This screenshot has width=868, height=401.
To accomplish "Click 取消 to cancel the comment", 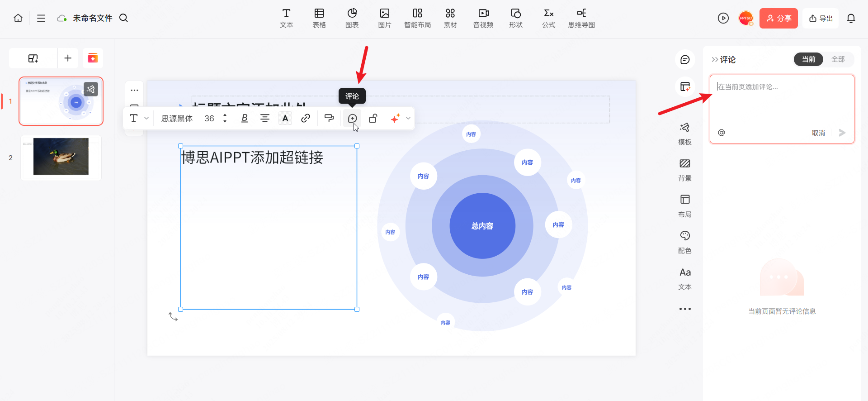I will pos(818,133).
